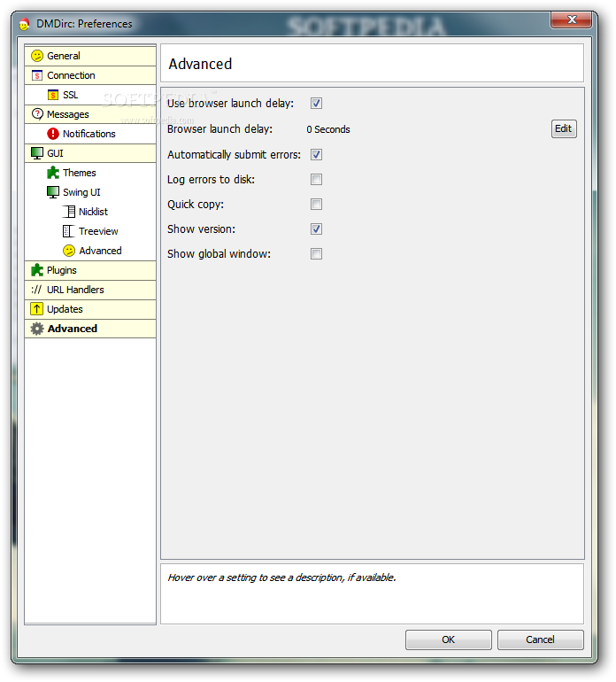Open SSL settings

click(x=90, y=95)
